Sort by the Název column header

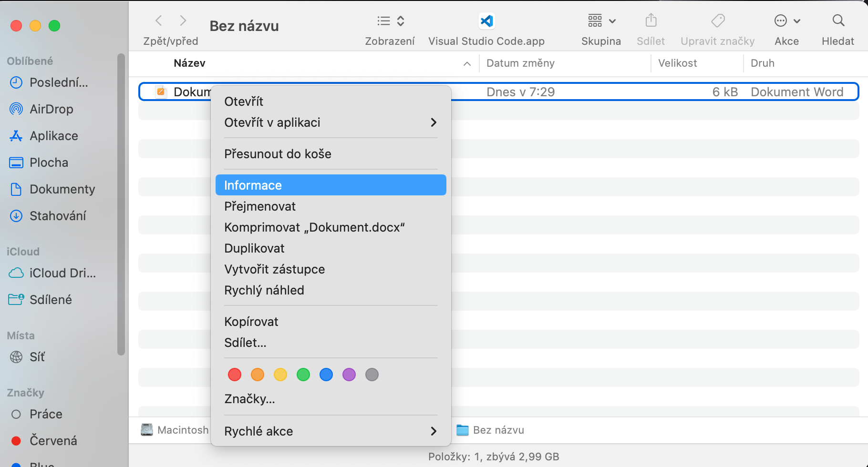pyautogui.click(x=189, y=63)
